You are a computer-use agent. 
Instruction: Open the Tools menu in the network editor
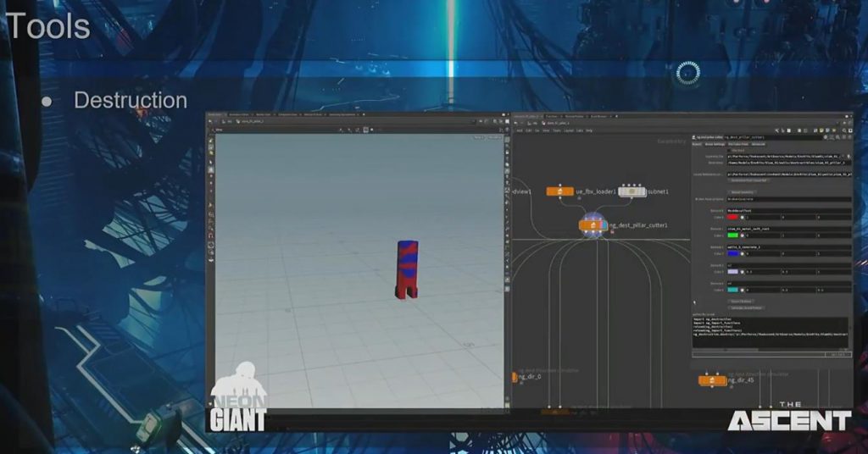[557, 130]
